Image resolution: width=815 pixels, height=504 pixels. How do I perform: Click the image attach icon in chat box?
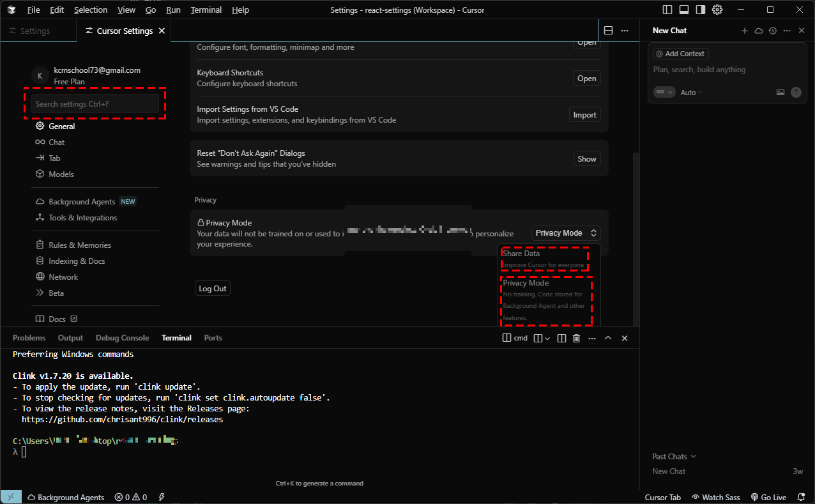[781, 93]
